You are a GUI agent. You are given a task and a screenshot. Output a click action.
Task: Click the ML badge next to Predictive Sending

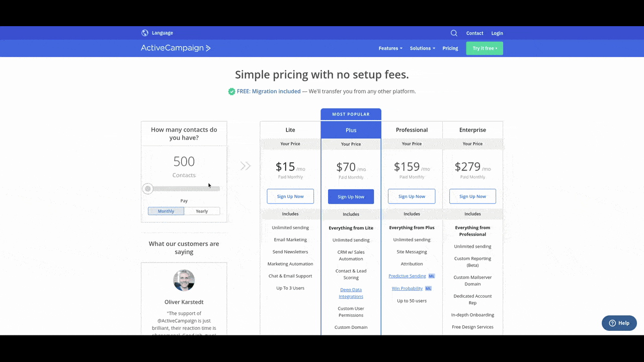[432, 276]
